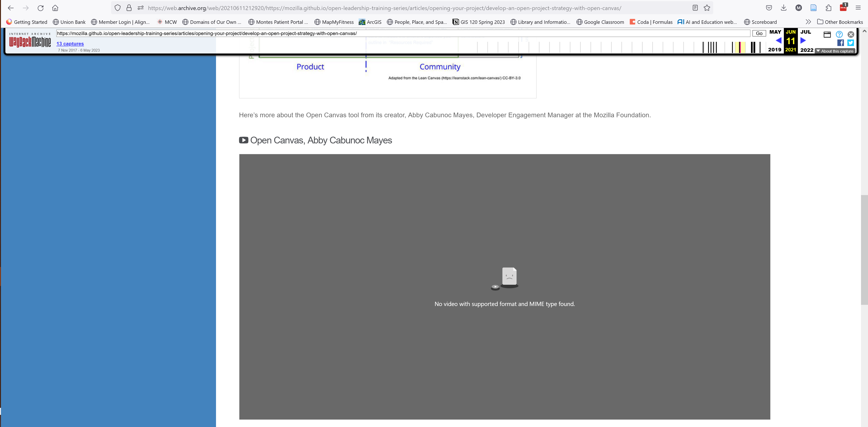Image resolution: width=868 pixels, height=427 pixels.
Task: Toggle Reader View for this page
Action: click(x=695, y=8)
